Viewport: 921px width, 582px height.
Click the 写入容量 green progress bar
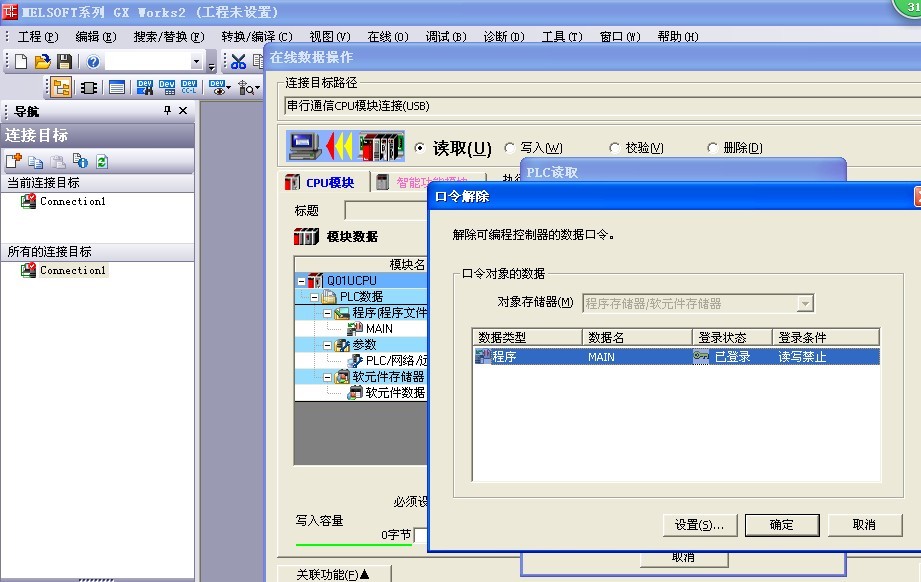point(354,544)
